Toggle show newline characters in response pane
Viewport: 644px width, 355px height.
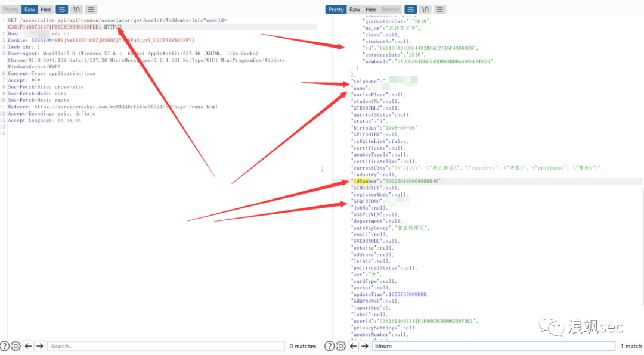(425, 9)
